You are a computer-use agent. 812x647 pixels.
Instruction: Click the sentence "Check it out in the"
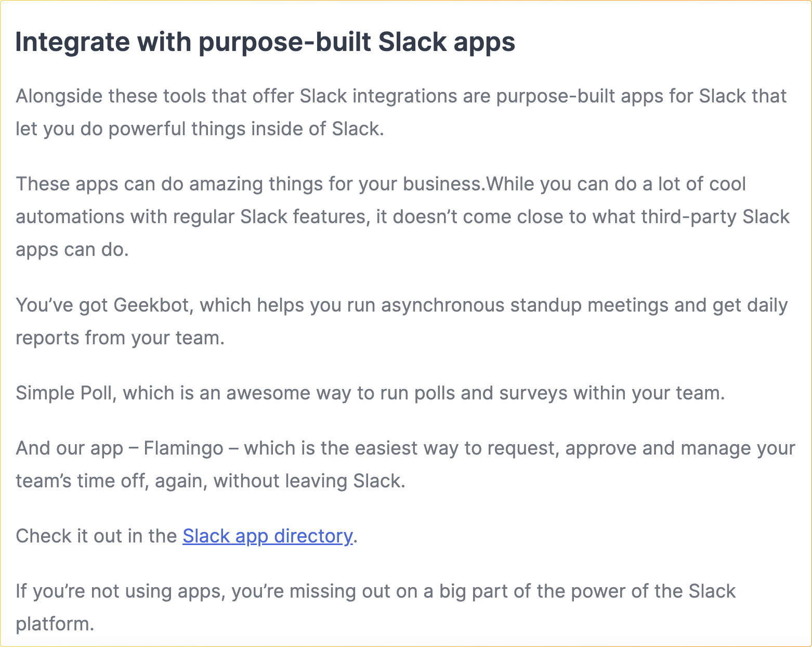tap(96, 536)
